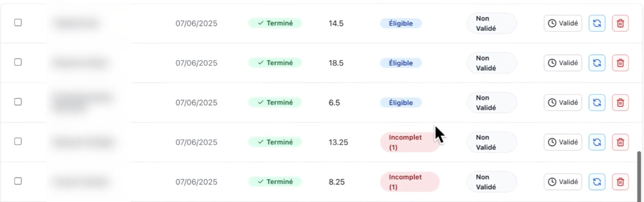Select the checkbox for the 18.5 score row
Viewport: 644px width, 202px height.
(18, 62)
